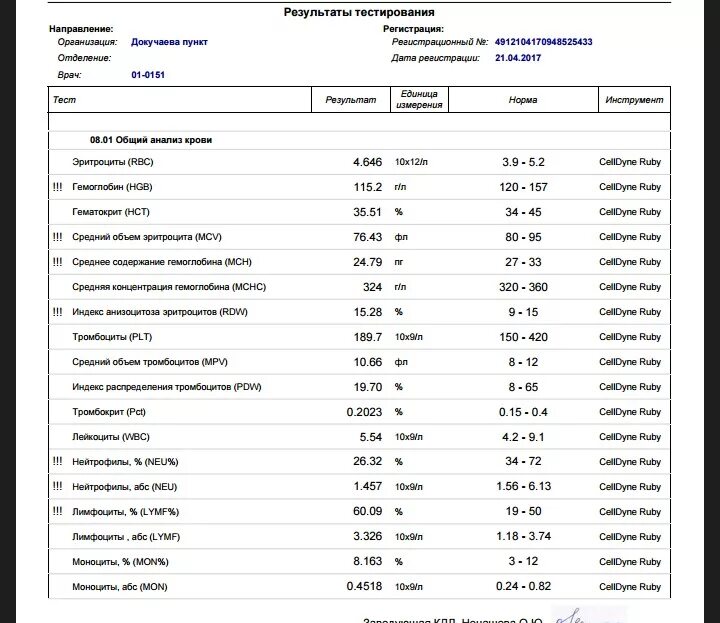720x623 pixels.
Task: Click 'Средний объем тромбоцитов (MPV)' label
Action: click(x=150, y=362)
